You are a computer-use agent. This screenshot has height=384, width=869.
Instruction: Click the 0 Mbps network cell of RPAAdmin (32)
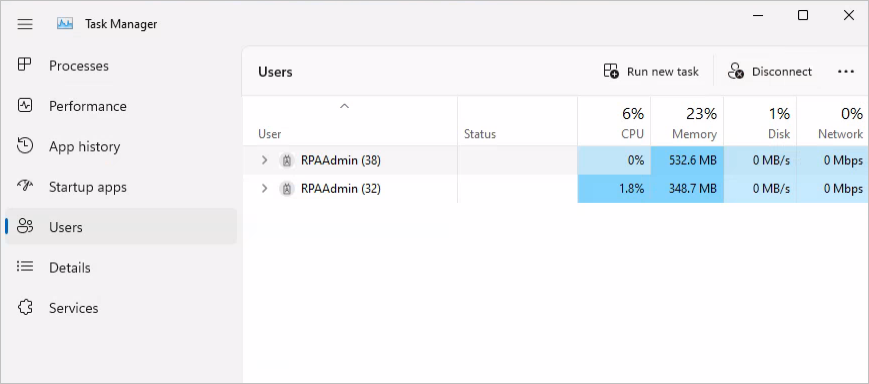tap(833, 189)
